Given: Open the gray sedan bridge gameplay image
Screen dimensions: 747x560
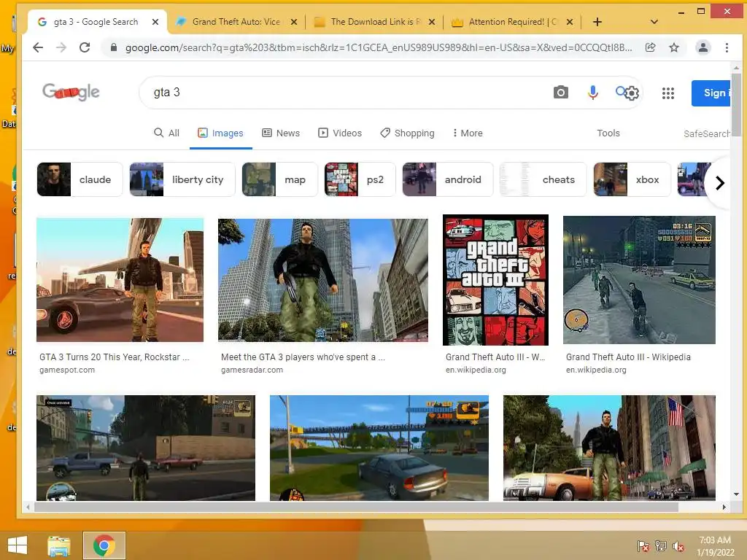Looking at the screenshot, I should point(379,448).
